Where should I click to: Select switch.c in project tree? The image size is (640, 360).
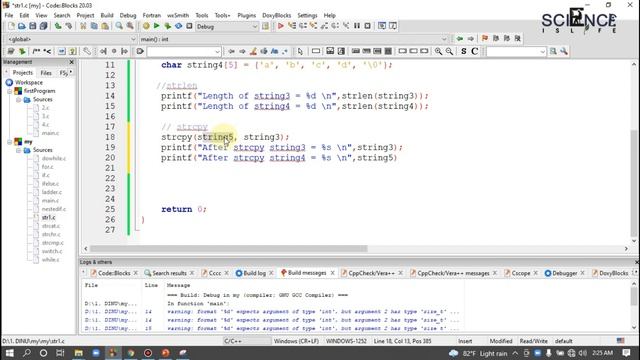(52, 251)
